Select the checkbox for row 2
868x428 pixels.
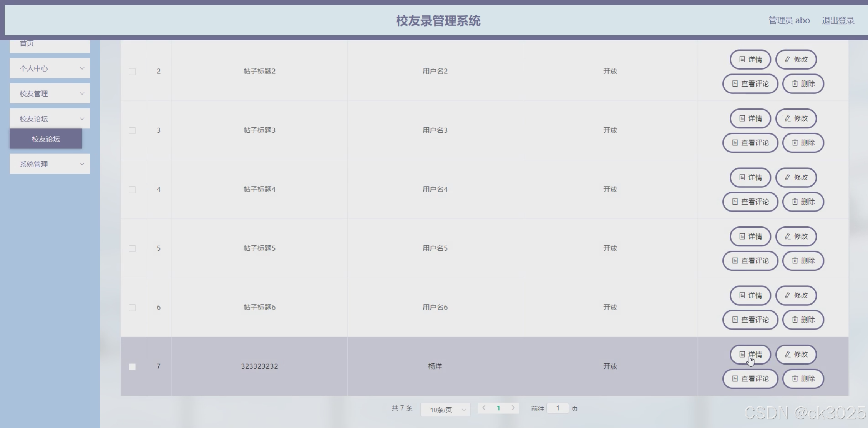click(x=132, y=72)
